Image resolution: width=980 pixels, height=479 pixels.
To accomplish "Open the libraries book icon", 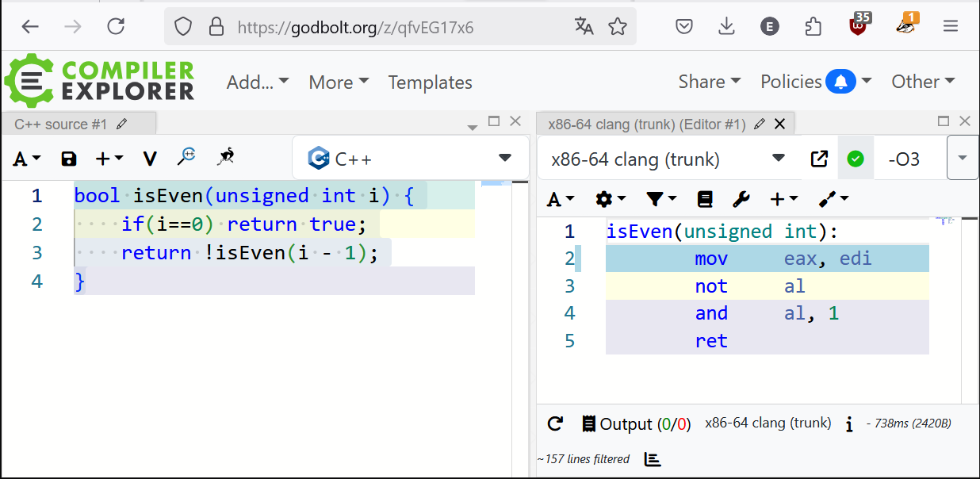I will [x=705, y=199].
